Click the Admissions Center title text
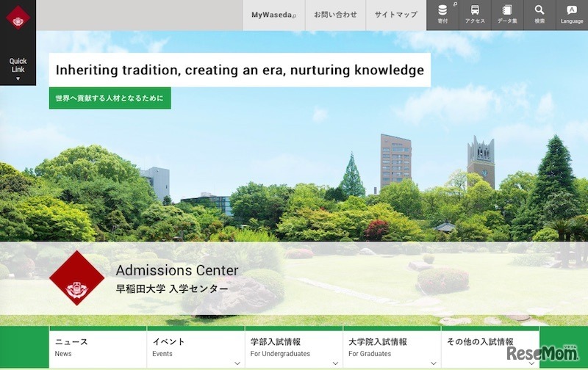The height and width of the screenshot is (370, 588). [177, 270]
